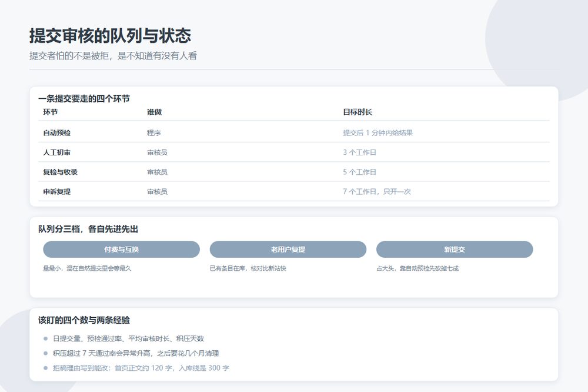
Task: Click the 环节 column header
Action: 50,112
